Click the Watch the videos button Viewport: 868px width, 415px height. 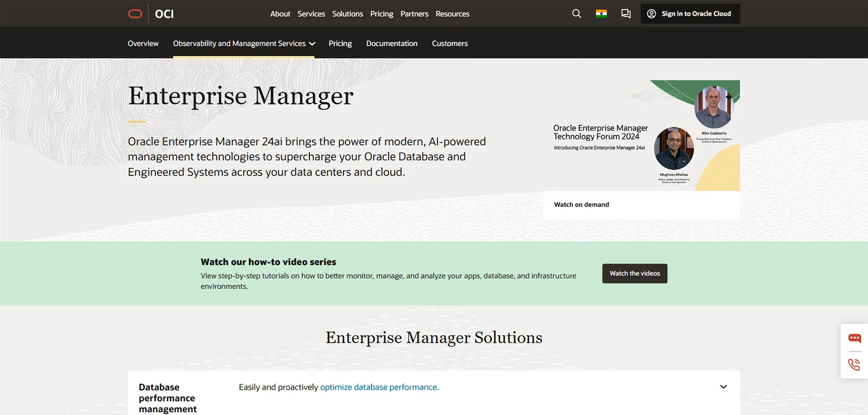coord(635,273)
